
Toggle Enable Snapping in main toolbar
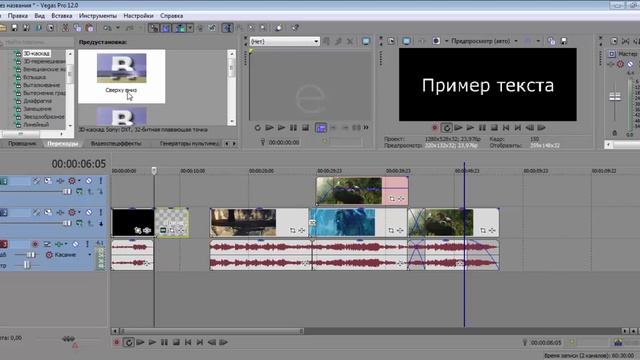coord(154,28)
